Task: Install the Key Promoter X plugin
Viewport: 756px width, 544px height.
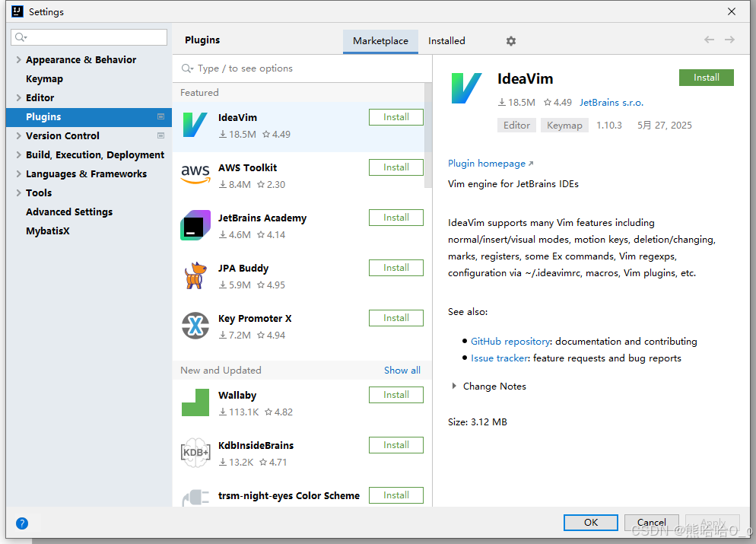Action: click(395, 318)
